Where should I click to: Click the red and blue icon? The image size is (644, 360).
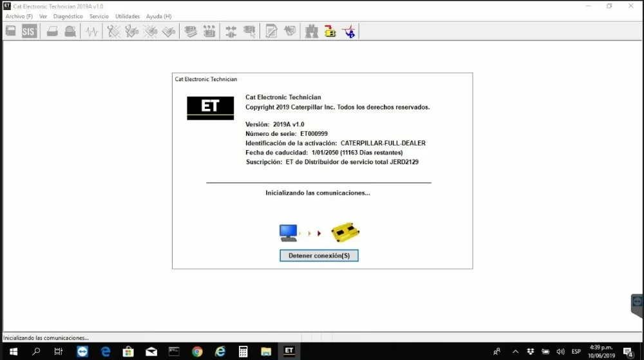(349, 31)
